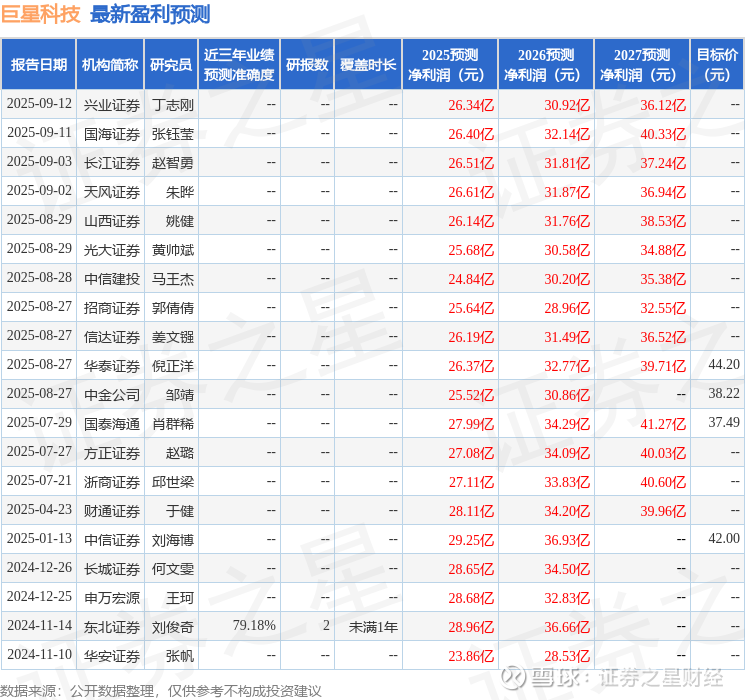Select the 华安证券 institution cell
This screenshot has width=745, height=700.
point(112,656)
